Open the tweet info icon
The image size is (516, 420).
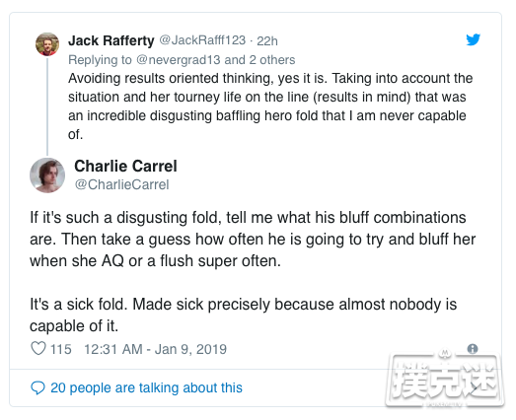pyautogui.click(x=473, y=349)
